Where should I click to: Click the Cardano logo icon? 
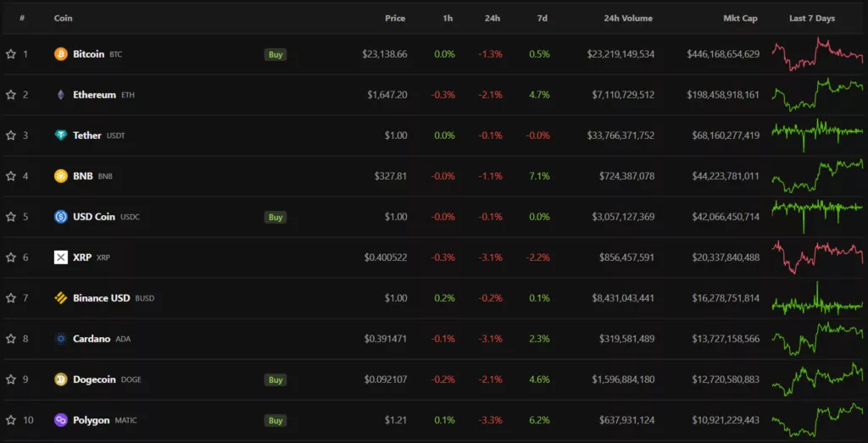(x=61, y=339)
